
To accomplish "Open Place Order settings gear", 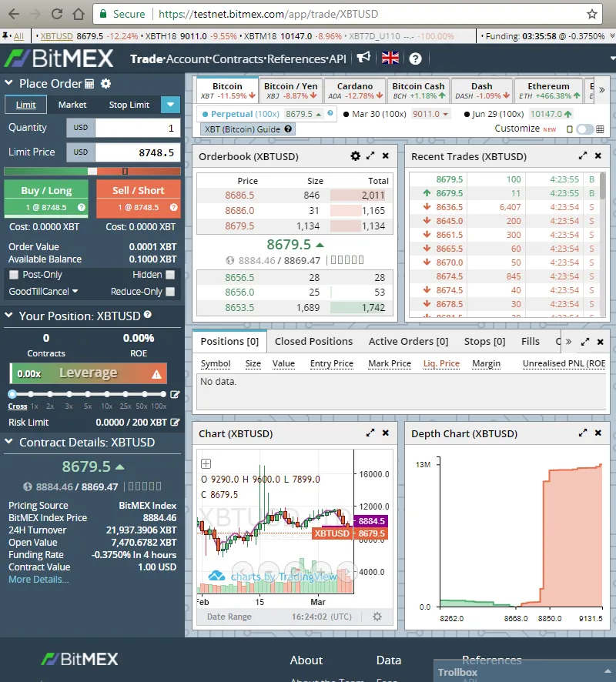I will [x=105, y=83].
